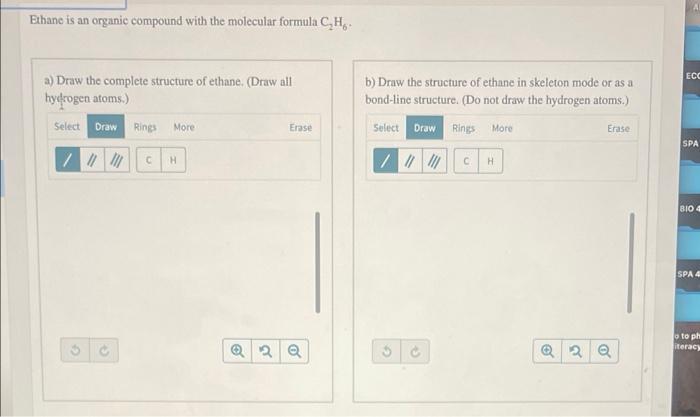Open Rings tab in panel a
Screen dimensions: 700x417
(145, 127)
